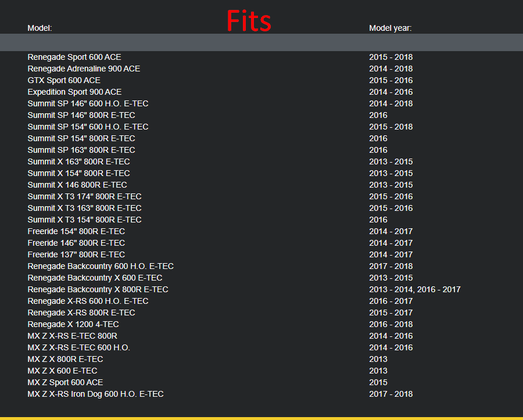The image size is (523, 420).
Task: Select 'Summit X 163" 800R E-TEC' model
Action: pos(78,161)
